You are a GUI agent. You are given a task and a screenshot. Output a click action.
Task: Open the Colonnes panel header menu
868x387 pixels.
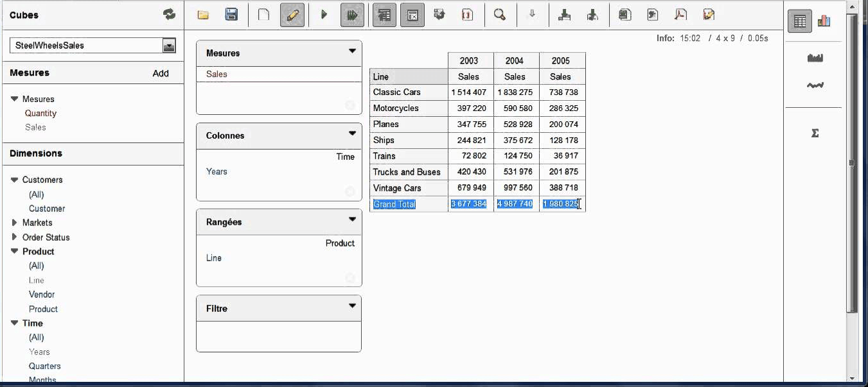(x=351, y=135)
